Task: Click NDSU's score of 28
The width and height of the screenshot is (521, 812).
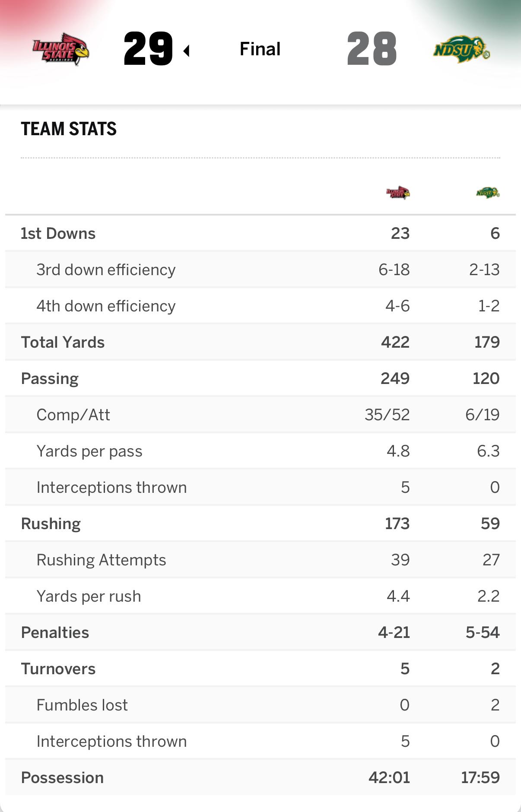Action: pos(372,49)
